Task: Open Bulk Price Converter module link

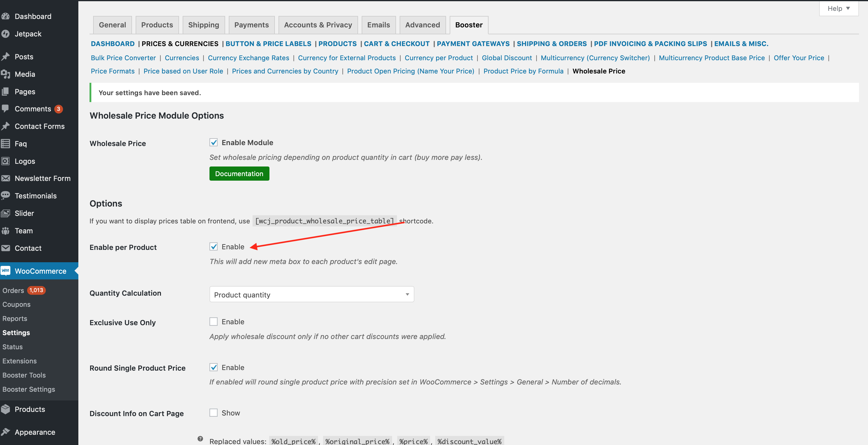Action: coord(123,58)
